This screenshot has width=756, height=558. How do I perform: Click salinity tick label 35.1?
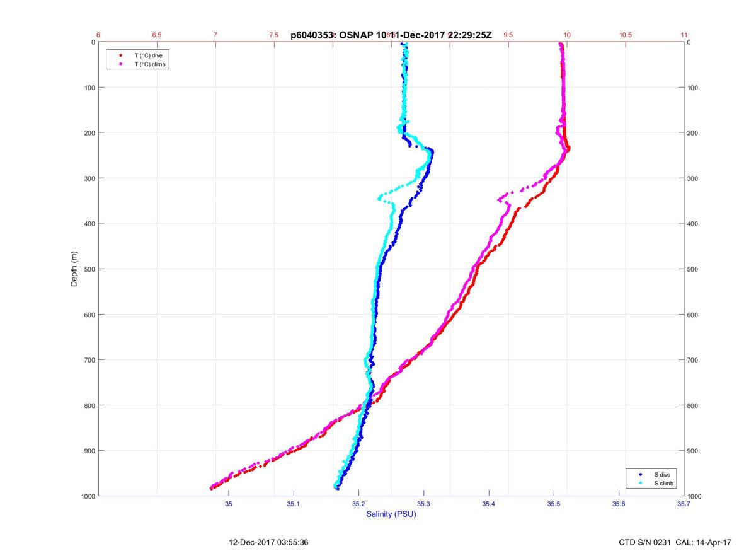click(294, 504)
